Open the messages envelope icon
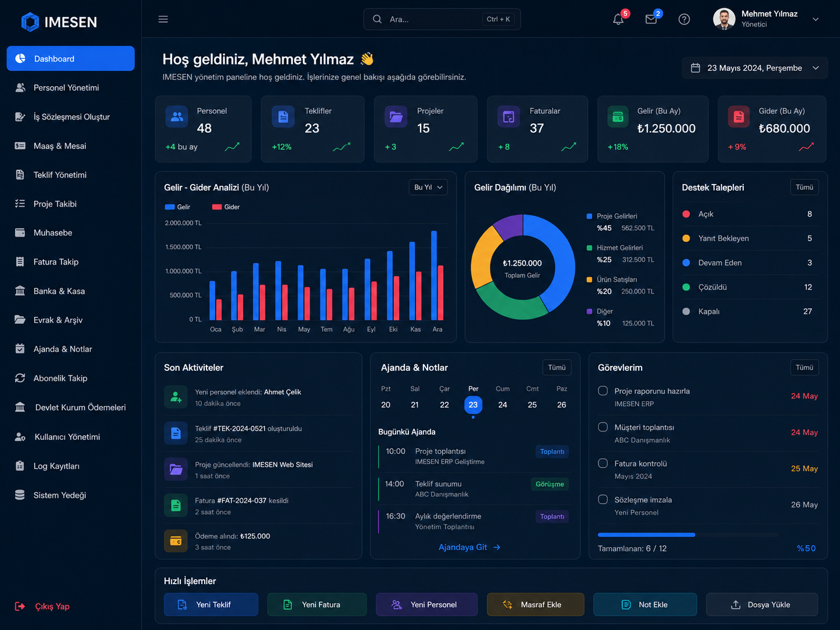 click(x=651, y=19)
